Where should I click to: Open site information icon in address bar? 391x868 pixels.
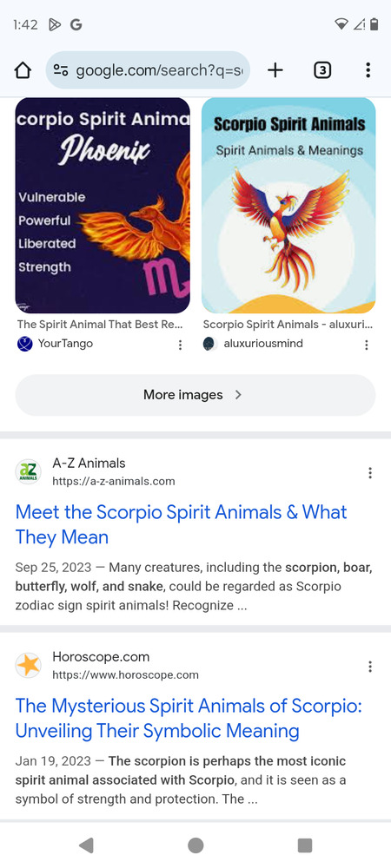pos(60,70)
